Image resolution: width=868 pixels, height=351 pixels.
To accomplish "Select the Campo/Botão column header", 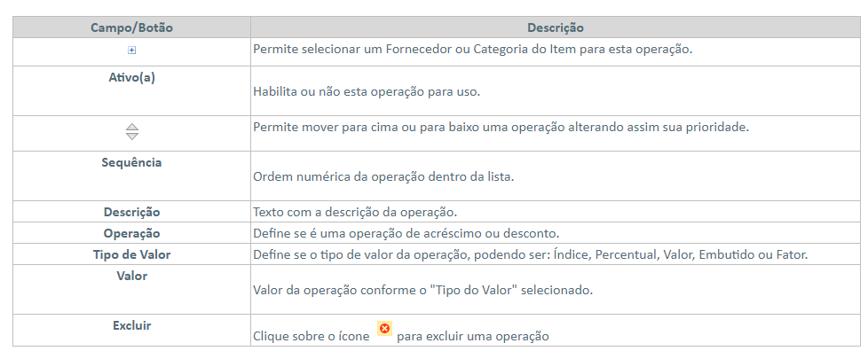I will coord(131,27).
